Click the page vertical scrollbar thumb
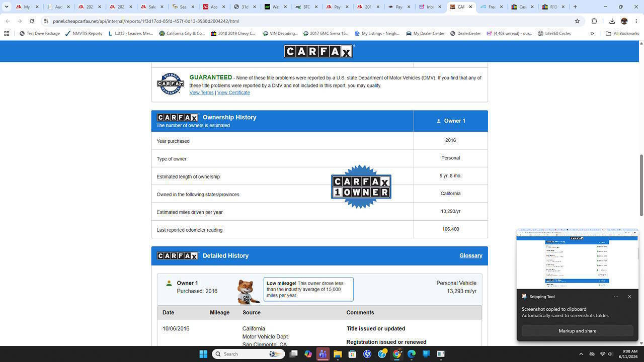 (x=641, y=186)
